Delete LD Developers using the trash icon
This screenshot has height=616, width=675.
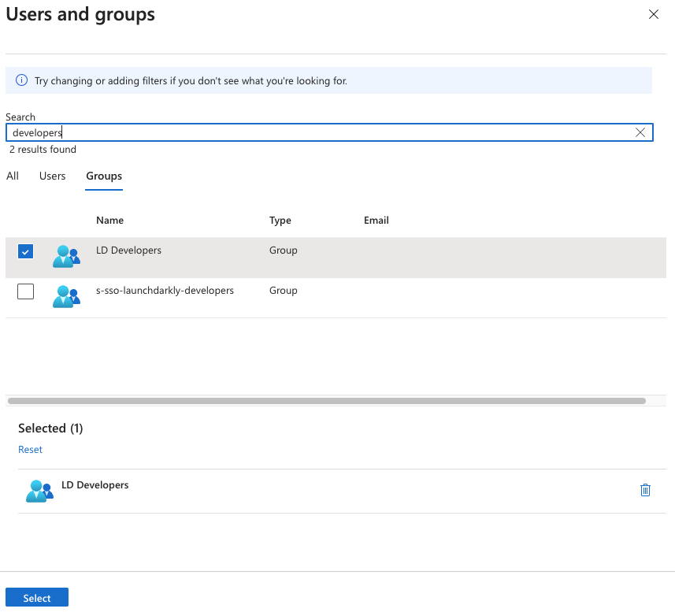645,490
